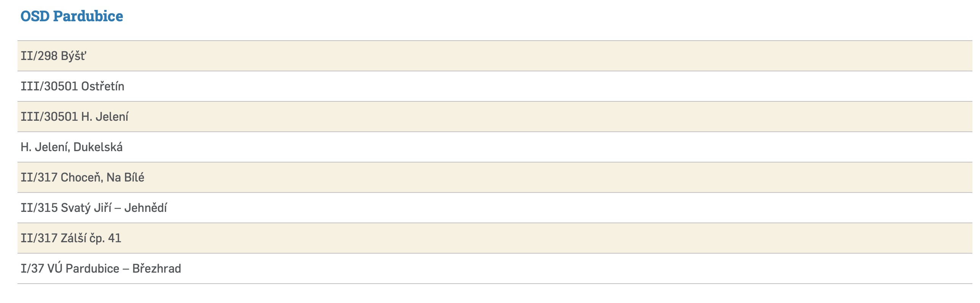The height and width of the screenshot is (303, 980).
Task: Click the text Na Bílé
Action: [x=125, y=178]
